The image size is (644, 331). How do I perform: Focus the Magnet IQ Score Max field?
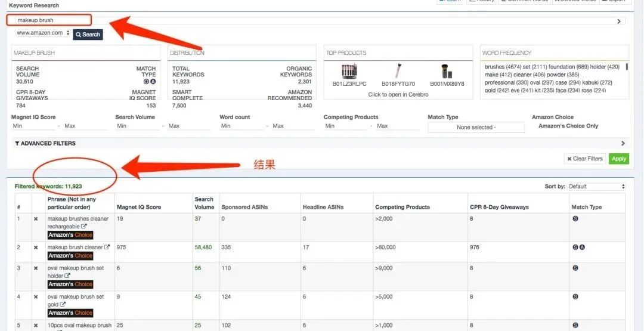85,126
